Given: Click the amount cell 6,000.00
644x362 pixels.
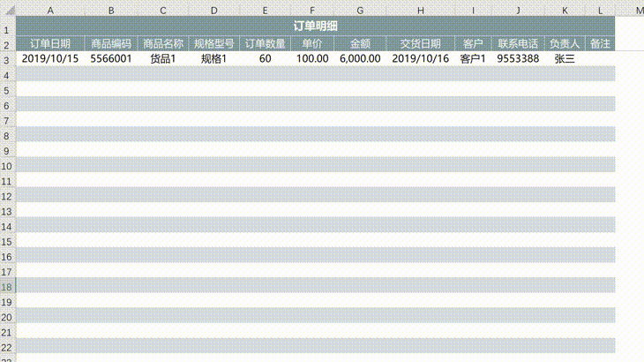Looking at the screenshot, I should pyautogui.click(x=360, y=59).
